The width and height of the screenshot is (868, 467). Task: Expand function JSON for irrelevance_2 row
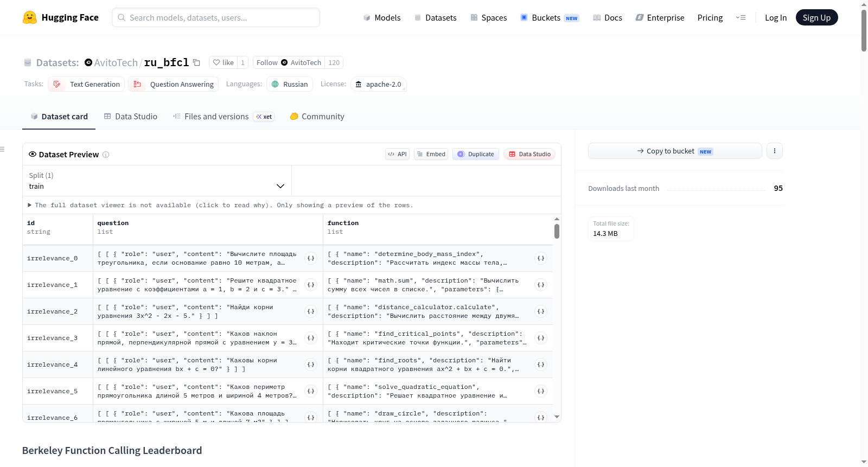pos(541,311)
